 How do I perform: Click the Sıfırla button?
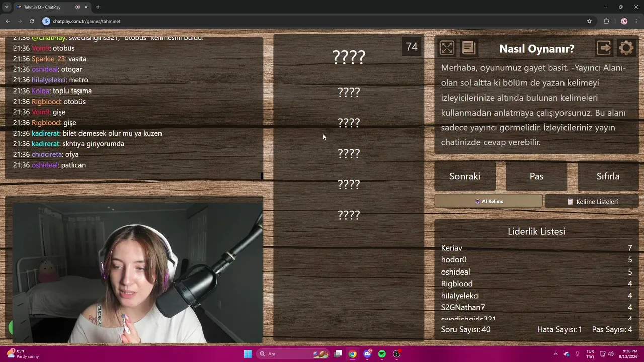pyautogui.click(x=608, y=176)
